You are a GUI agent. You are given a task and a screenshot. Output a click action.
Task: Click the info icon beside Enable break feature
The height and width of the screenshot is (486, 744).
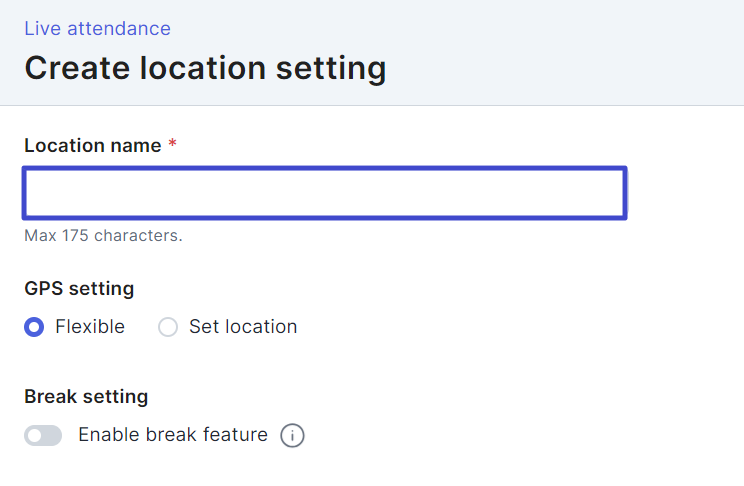(292, 436)
